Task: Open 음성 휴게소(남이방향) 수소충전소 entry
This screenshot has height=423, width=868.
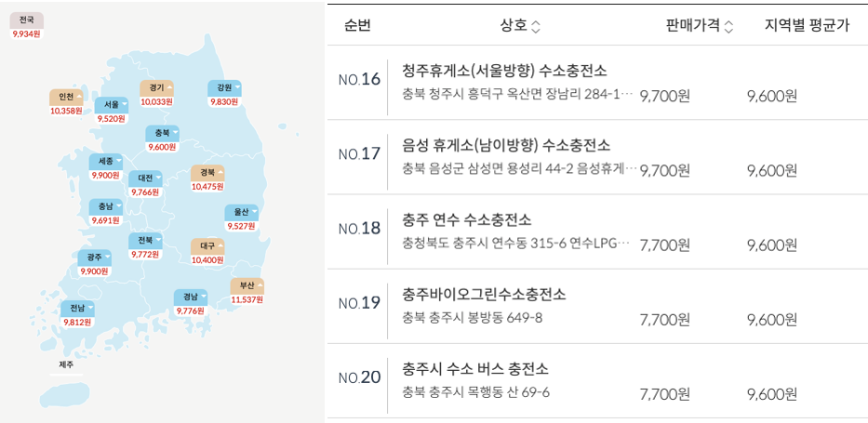Action: point(506,145)
